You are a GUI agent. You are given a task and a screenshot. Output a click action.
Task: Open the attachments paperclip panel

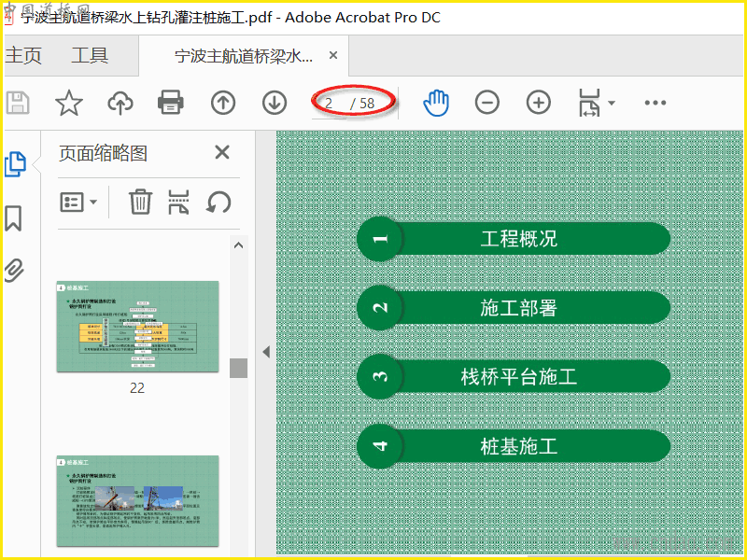point(14,271)
